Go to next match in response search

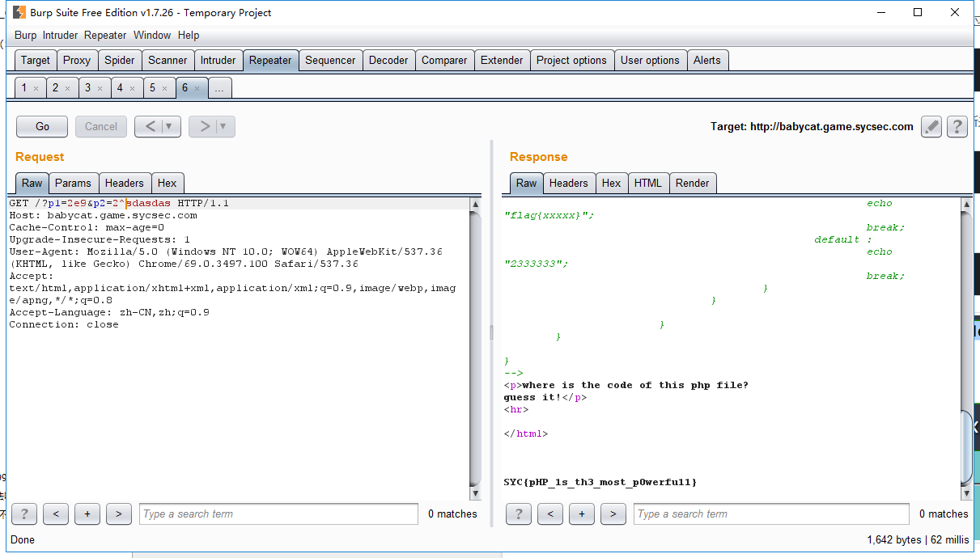click(x=613, y=514)
